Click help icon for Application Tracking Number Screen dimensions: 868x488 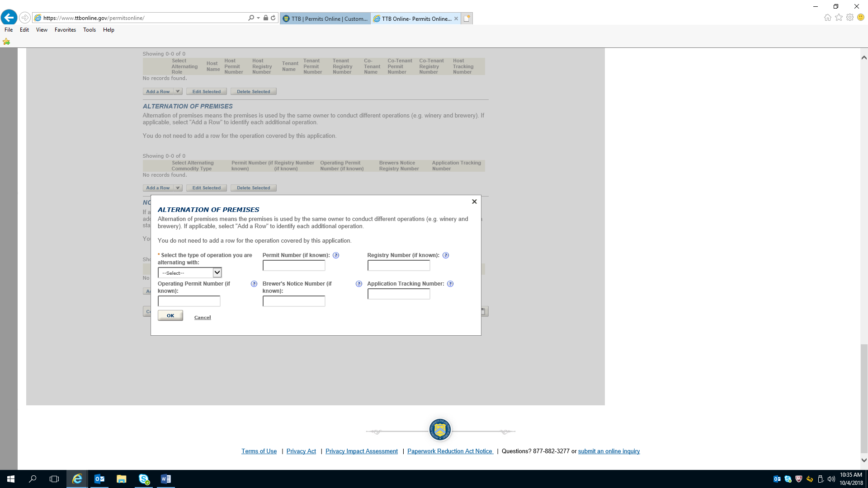click(450, 284)
